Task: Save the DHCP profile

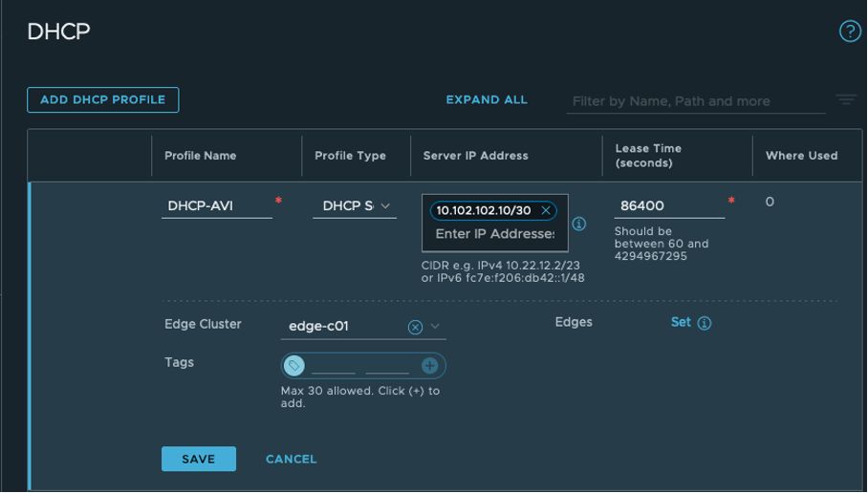Action: tap(199, 459)
